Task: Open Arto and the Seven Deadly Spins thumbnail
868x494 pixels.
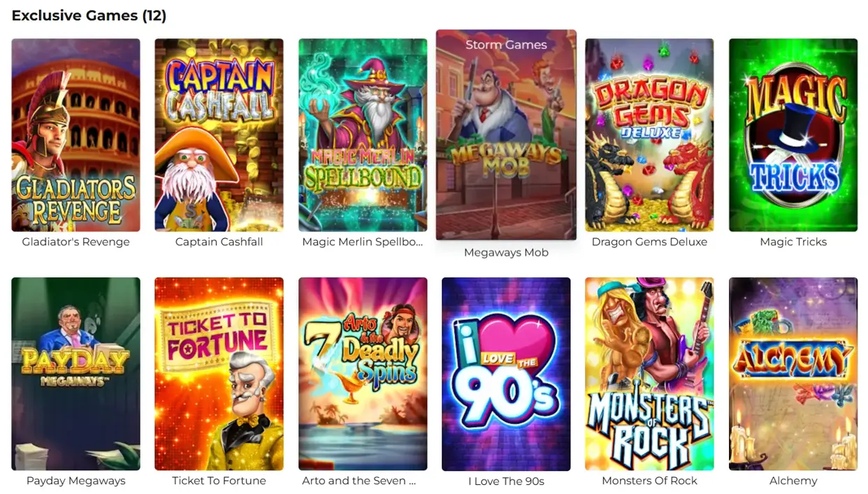Action: coord(363,374)
